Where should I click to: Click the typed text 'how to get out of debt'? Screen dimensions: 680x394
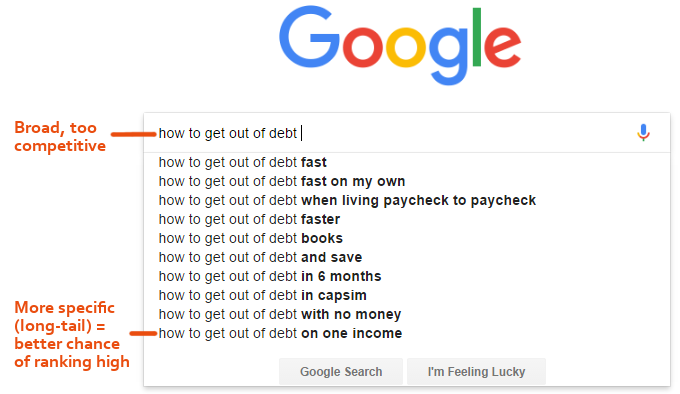click(x=228, y=133)
